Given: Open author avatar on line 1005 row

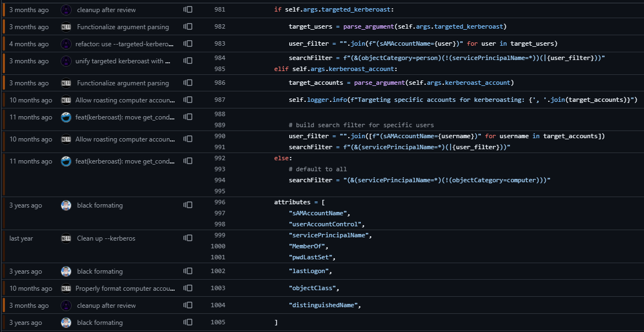Looking at the screenshot, I should tap(66, 323).
